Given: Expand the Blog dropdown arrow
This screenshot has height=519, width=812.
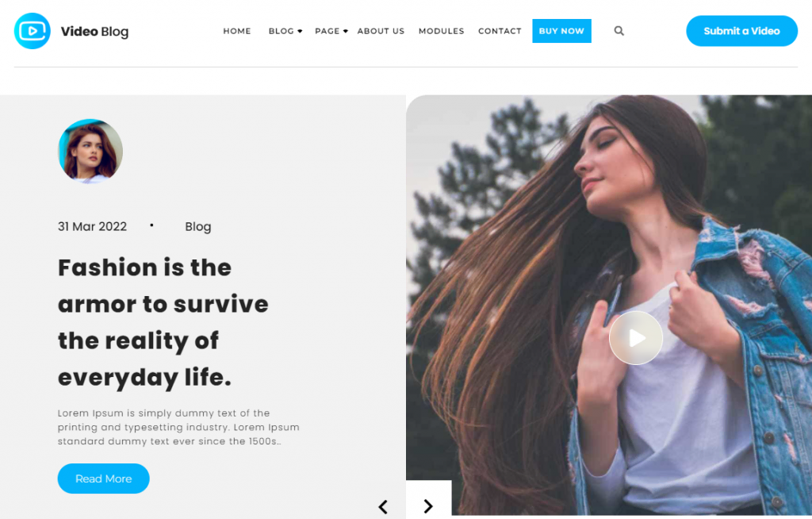Looking at the screenshot, I should click(x=300, y=32).
